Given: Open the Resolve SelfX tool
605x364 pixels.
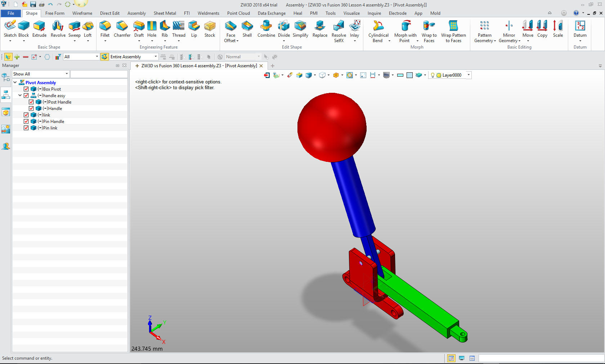Looking at the screenshot, I should (339, 31).
